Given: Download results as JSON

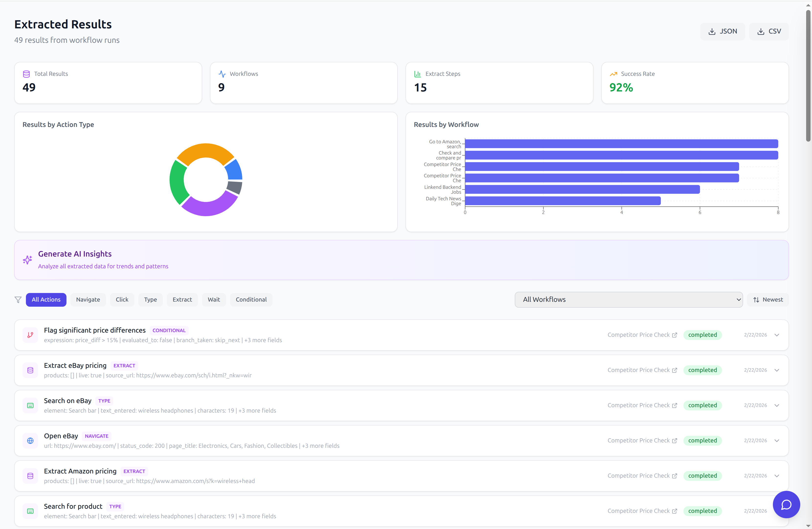Looking at the screenshot, I should tap(723, 31).
